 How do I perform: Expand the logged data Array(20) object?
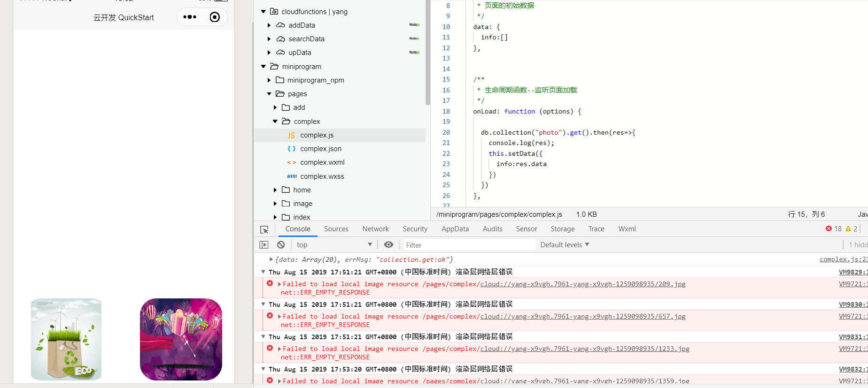click(271, 259)
